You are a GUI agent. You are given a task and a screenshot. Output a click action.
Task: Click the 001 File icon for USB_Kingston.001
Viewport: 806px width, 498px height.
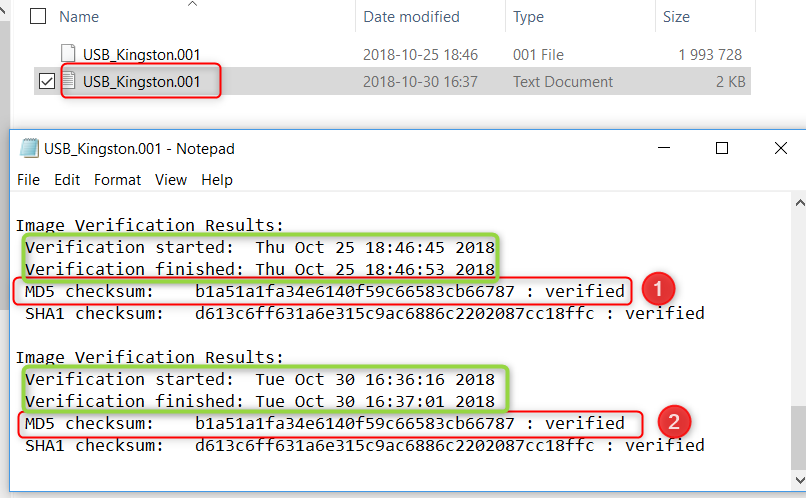tap(68, 54)
